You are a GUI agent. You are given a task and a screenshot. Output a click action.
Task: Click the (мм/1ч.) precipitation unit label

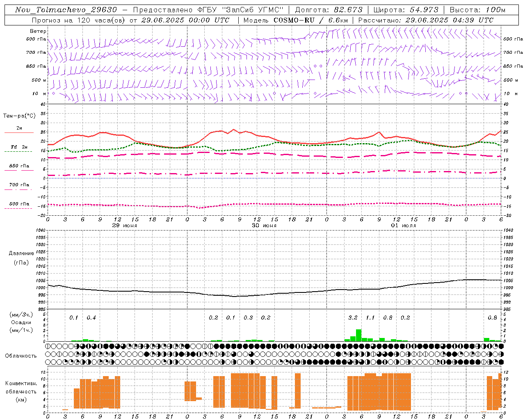point(21,330)
